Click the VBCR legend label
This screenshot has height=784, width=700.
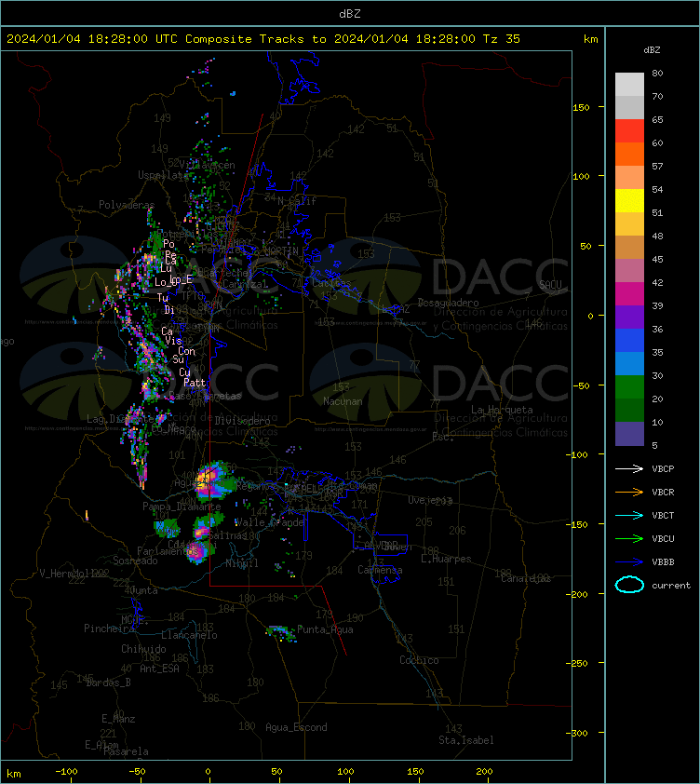point(663,492)
